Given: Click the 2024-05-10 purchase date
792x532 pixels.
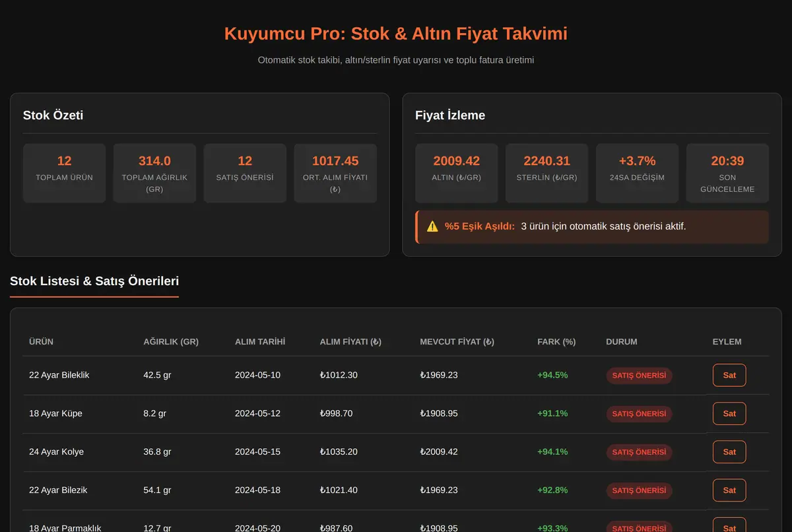Looking at the screenshot, I should tap(257, 375).
